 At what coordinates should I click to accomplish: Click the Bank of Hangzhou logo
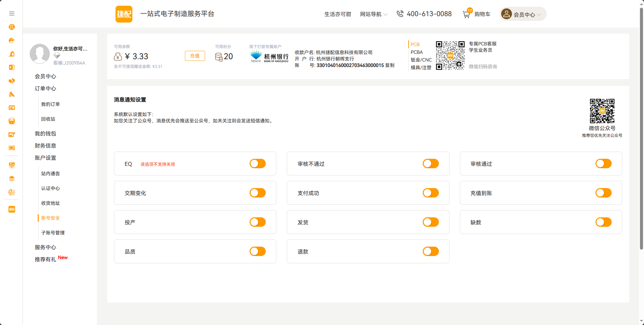269,56
